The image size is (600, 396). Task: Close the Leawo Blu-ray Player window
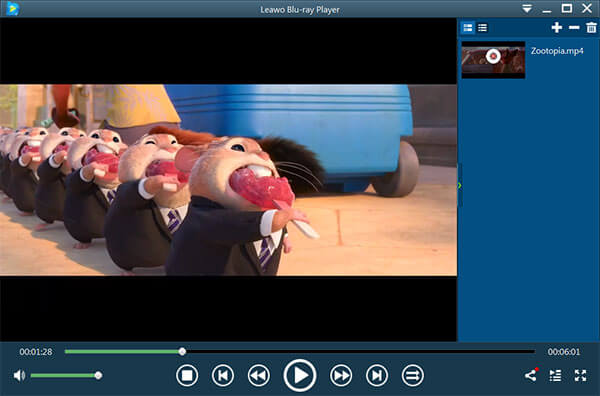coord(587,8)
